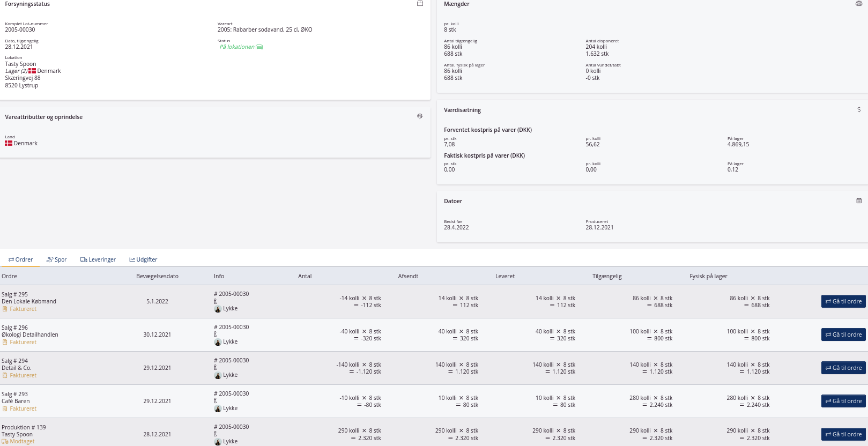This screenshot has width=868, height=446.
Task: Click the calendar icon in Datoer panel
Action: [859, 201]
